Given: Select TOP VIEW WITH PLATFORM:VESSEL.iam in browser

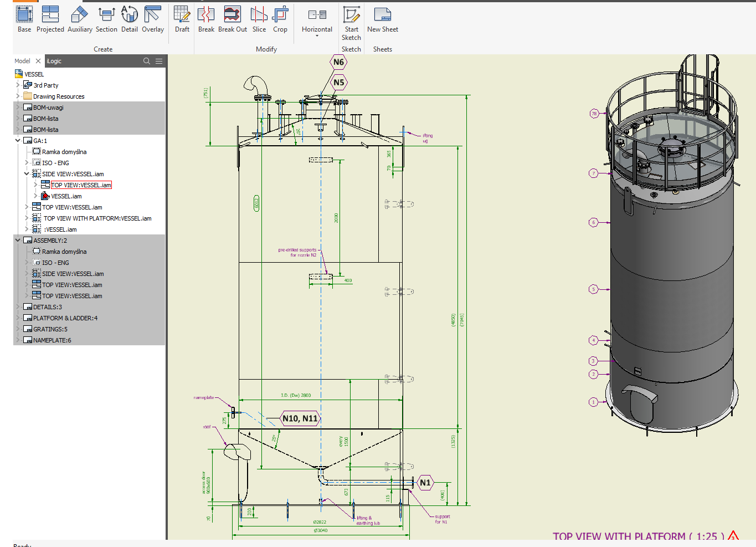Looking at the screenshot, I should [x=97, y=218].
